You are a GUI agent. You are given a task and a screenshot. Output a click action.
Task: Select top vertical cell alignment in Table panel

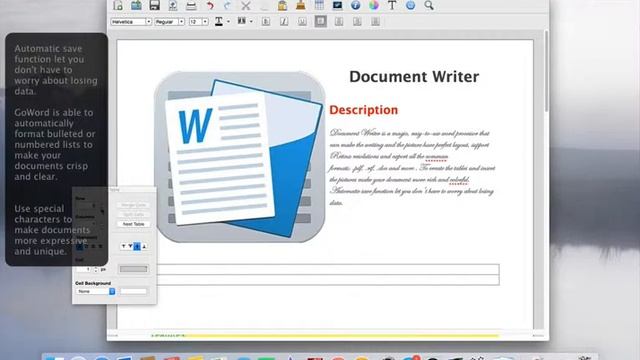[124, 246]
